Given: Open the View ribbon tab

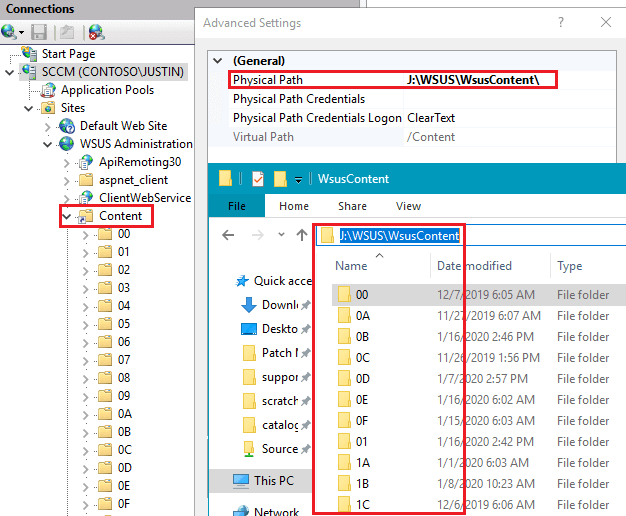Looking at the screenshot, I should click(408, 206).
